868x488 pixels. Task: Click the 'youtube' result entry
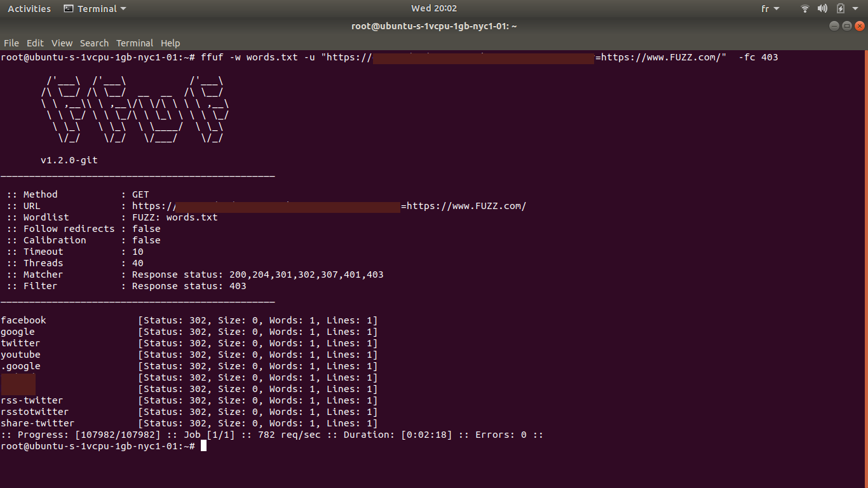[20, 355]
